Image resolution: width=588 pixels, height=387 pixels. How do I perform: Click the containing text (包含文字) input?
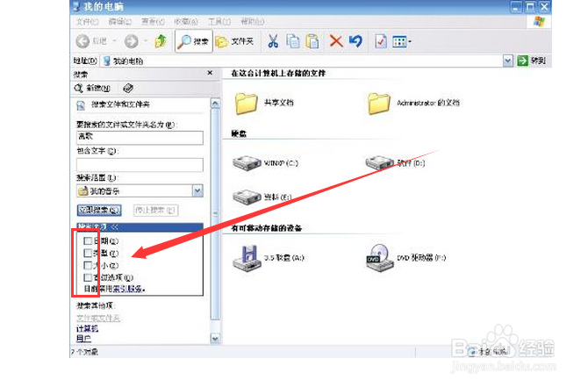click(140, 165)
